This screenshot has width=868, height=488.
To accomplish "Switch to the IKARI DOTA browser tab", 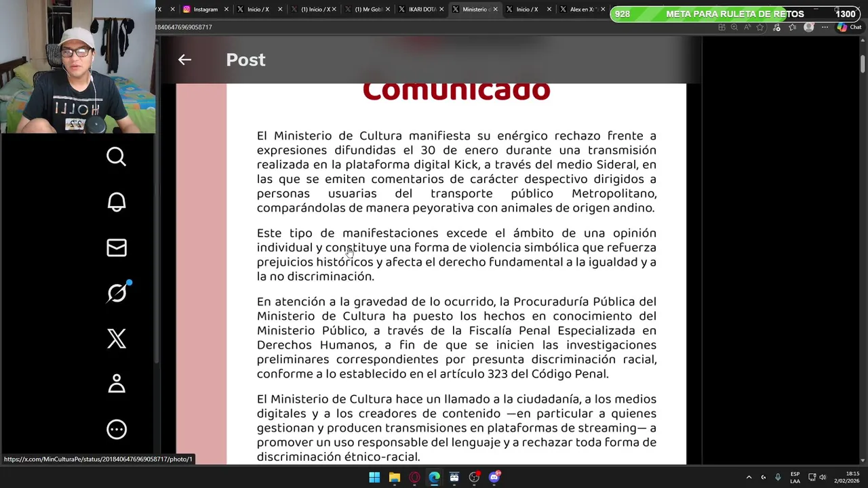I will 422,9.
